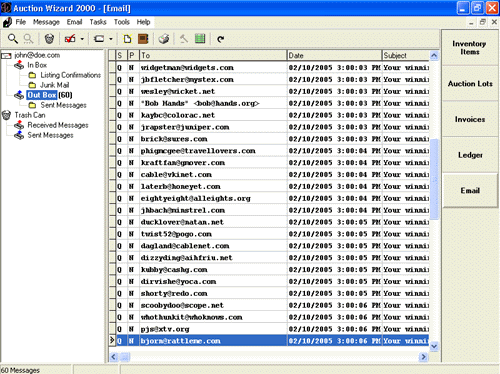Select the widgetman@widgets.com message row
The height and width of the screenshot is (374, 500).
273,68
